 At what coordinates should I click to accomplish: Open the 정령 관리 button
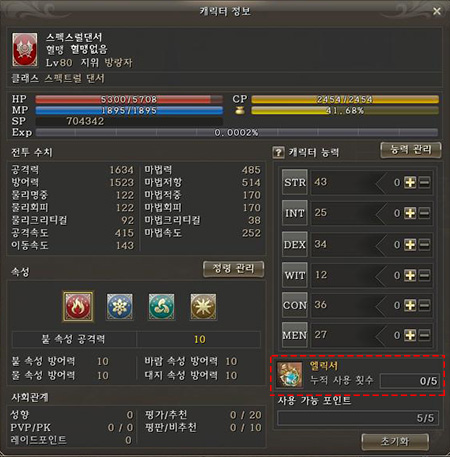[233, 269]
